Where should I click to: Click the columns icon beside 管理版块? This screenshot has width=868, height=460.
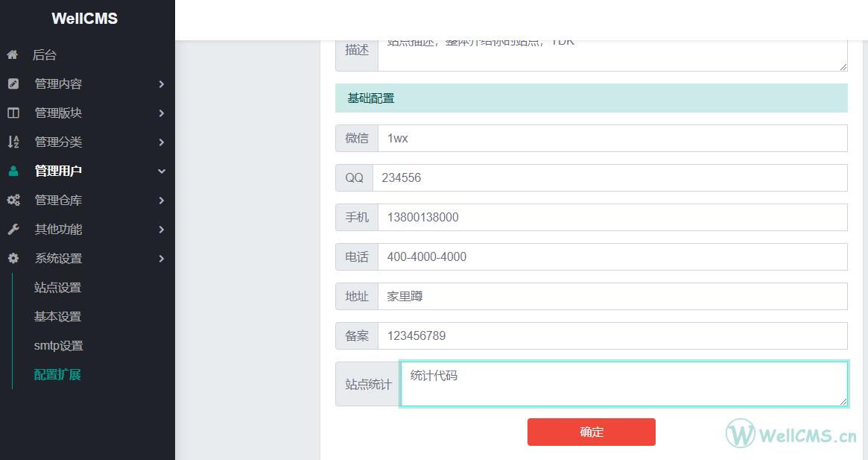(x=13, y=113)
